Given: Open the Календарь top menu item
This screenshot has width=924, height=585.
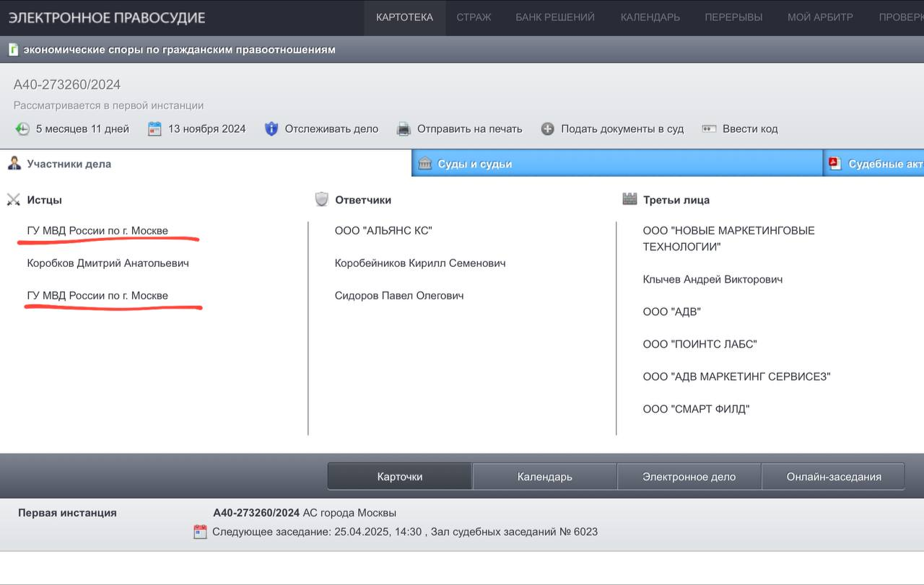Looking at the screenshot, I should click(x=650, y=17).
